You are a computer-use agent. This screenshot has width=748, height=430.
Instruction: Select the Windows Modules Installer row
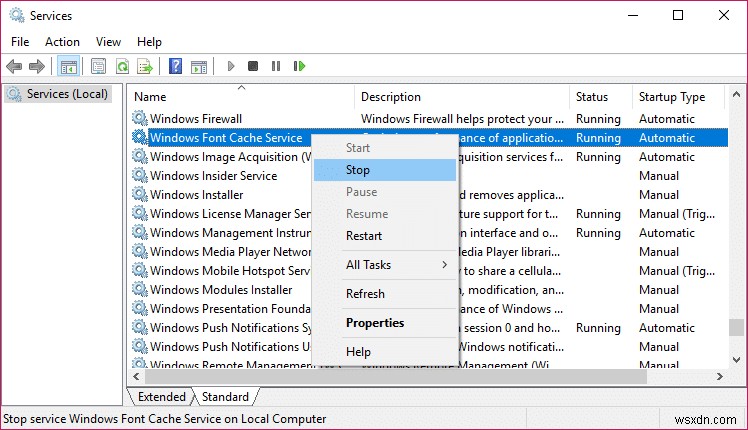coord(428,290)
